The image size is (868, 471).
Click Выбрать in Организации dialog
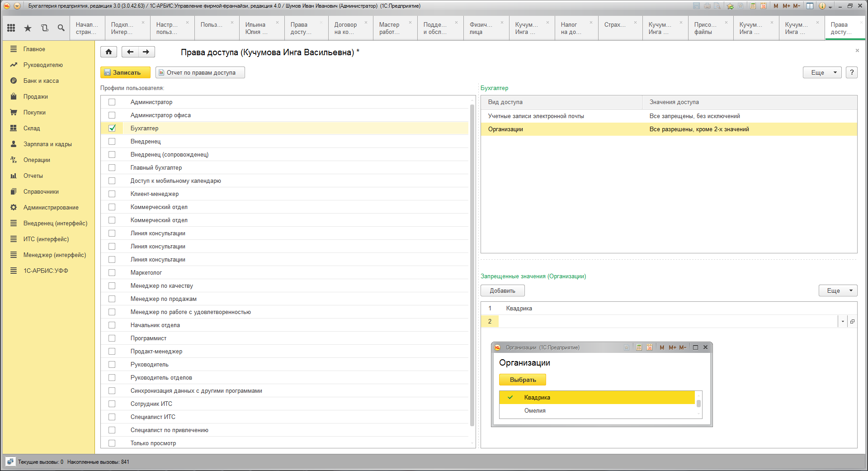click(523, 380)
